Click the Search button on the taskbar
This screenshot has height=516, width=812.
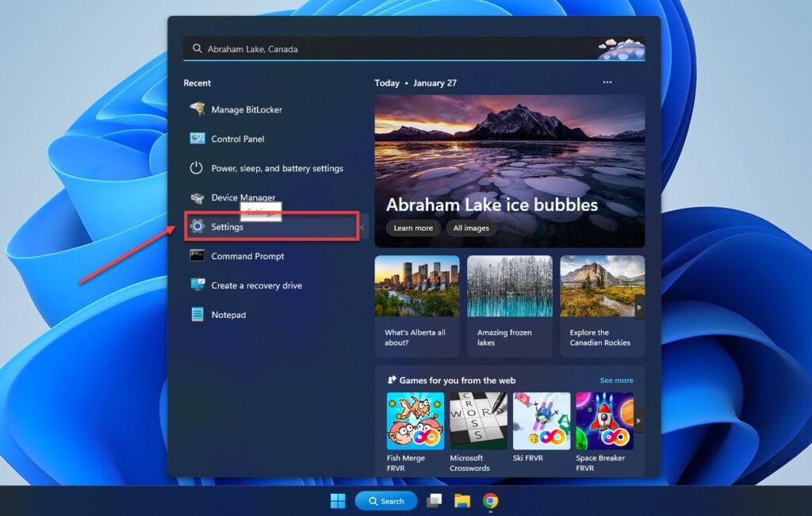click(386, 501)
